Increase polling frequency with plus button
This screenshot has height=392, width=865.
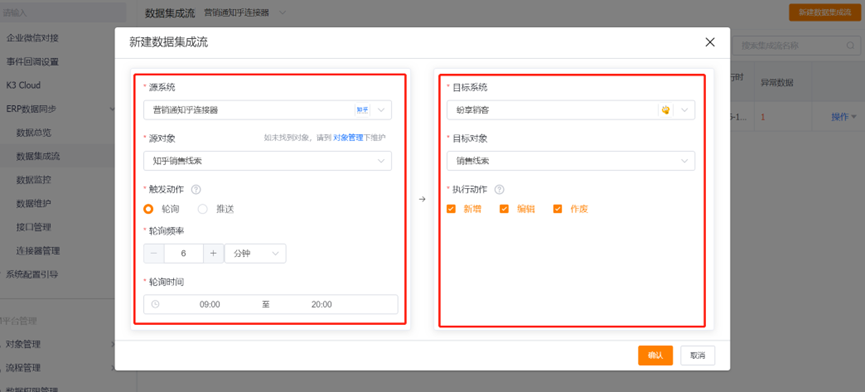pos(213,254)
